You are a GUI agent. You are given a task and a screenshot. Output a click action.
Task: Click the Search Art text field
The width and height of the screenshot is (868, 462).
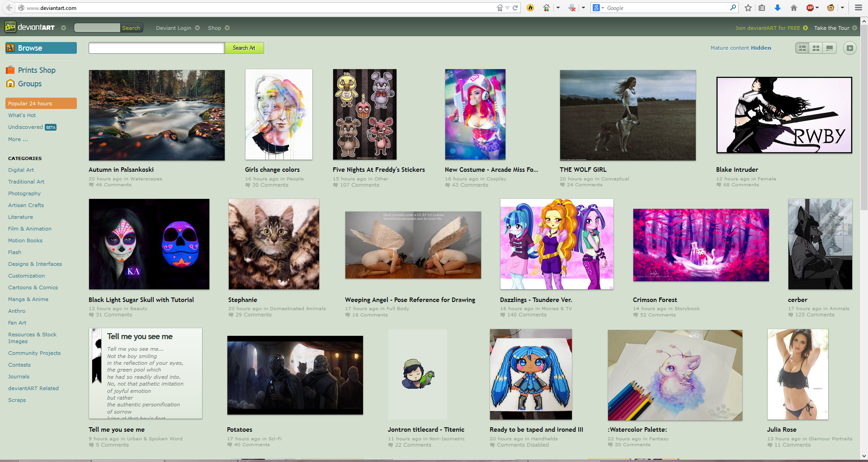pos(156,48)
